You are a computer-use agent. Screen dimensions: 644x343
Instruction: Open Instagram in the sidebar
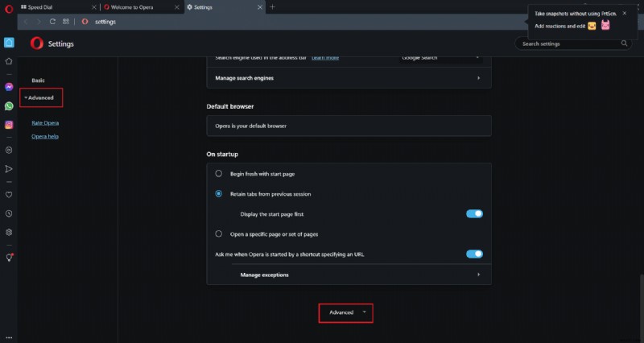(x=9, y=125)
